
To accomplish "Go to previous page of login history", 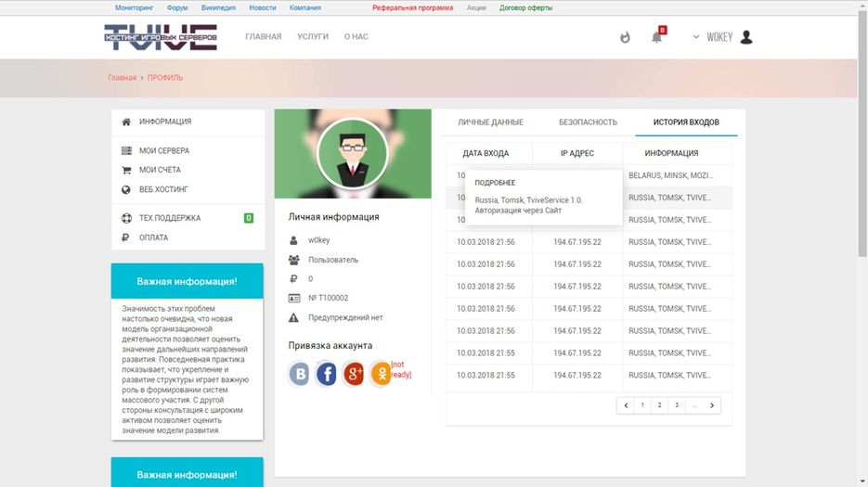I will (x=627, y=405).
